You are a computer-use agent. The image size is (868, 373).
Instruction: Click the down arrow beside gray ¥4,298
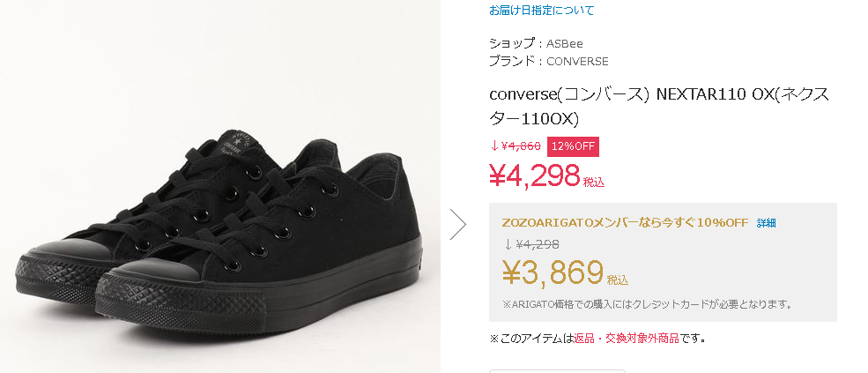(508, 245)
